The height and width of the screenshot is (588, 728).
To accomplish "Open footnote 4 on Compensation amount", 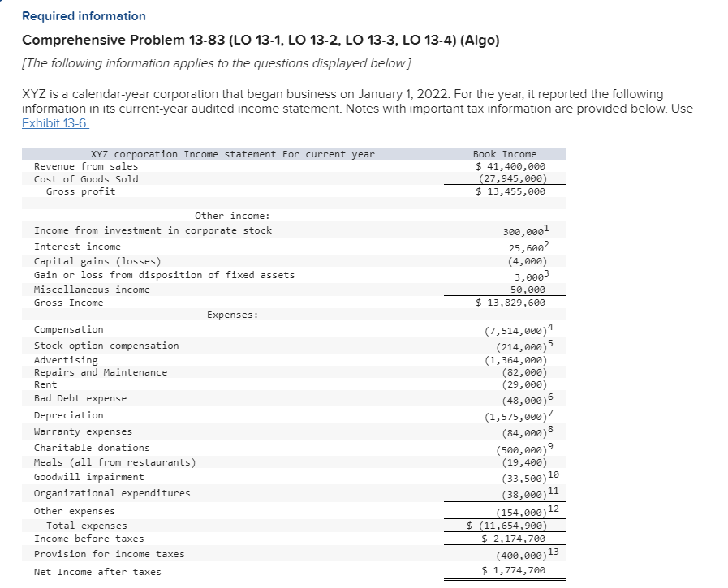I will [x=549, y=326].
